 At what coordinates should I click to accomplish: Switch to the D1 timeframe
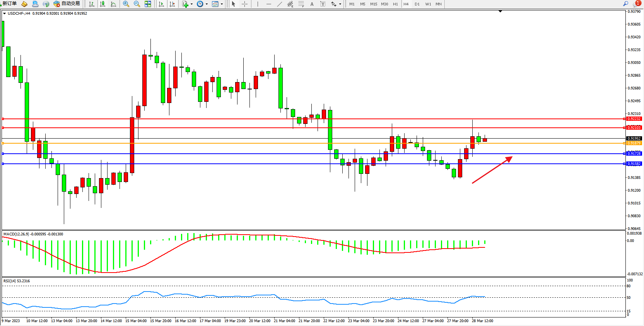[417, 4]
